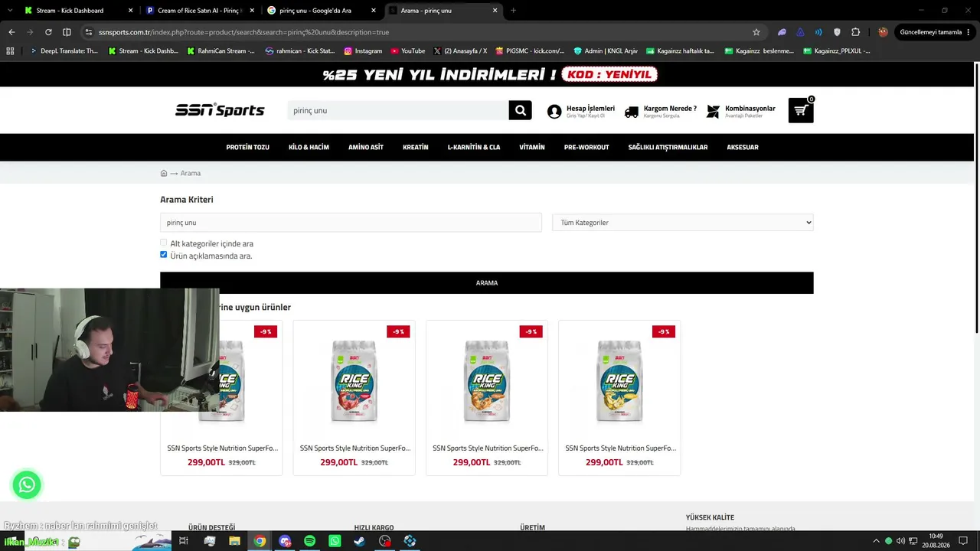Image resolution: width=980 pixels, height=551 pixels.
Task: Show hidden system tray icons chevron
Action: pyautogui.click(x=876, y=541)
